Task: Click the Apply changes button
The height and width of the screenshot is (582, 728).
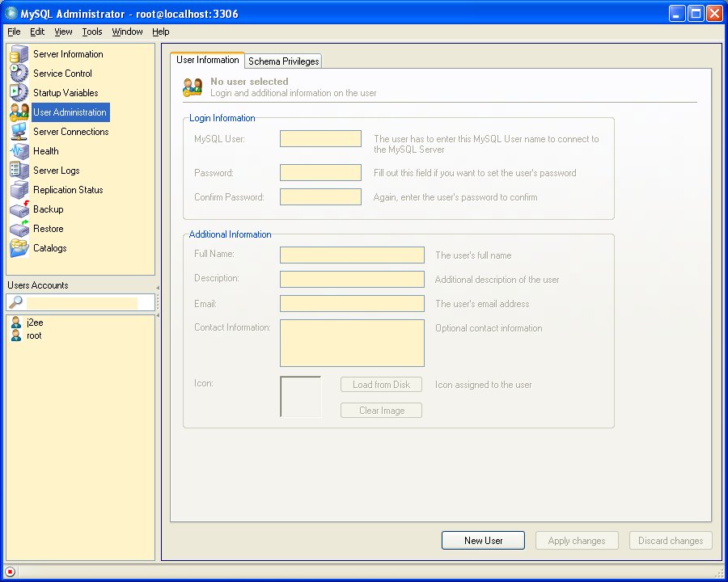Action: tap(577, 540)
